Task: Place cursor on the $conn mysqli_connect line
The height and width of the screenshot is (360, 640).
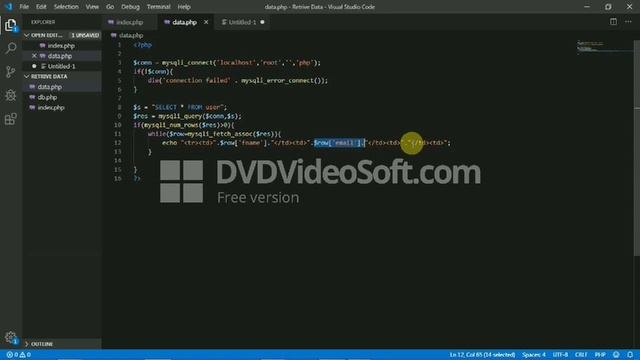Action: click(227, 63)
